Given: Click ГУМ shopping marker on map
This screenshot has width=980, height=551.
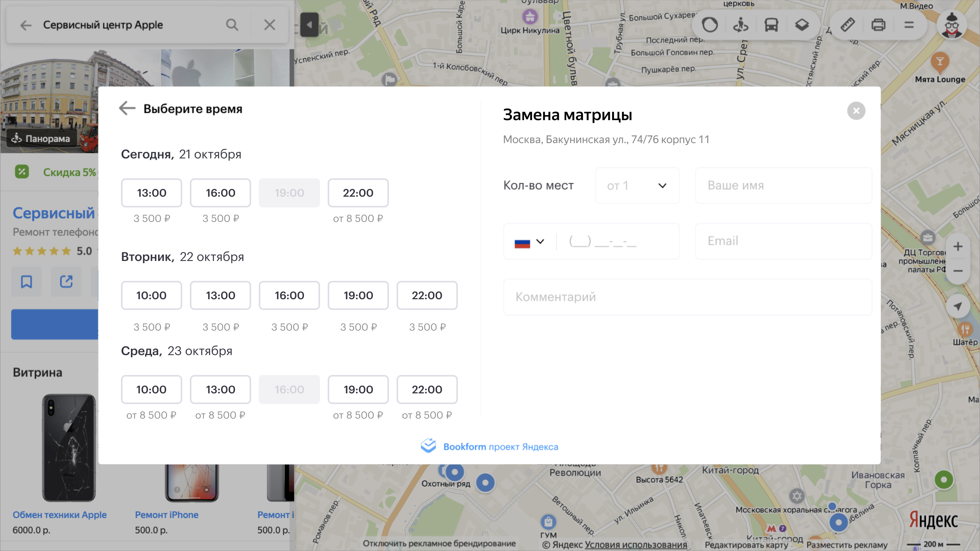Looking at the screenshot, I should pos(548,522).
